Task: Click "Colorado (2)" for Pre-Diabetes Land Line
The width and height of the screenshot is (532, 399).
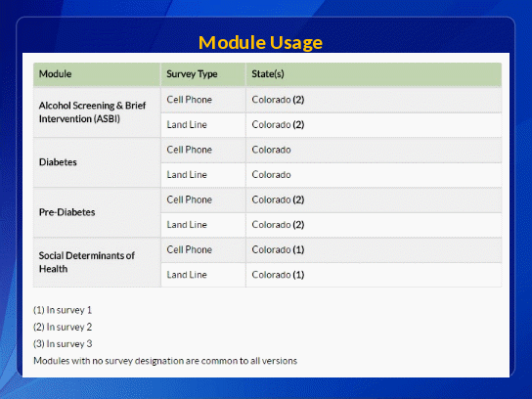Action: click(278, 225)
